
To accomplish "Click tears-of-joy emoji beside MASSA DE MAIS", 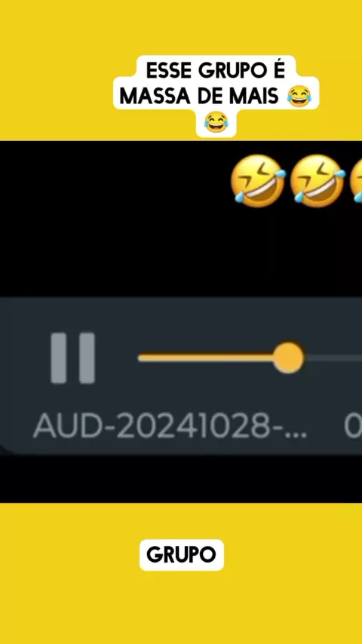I will [299, 97].
